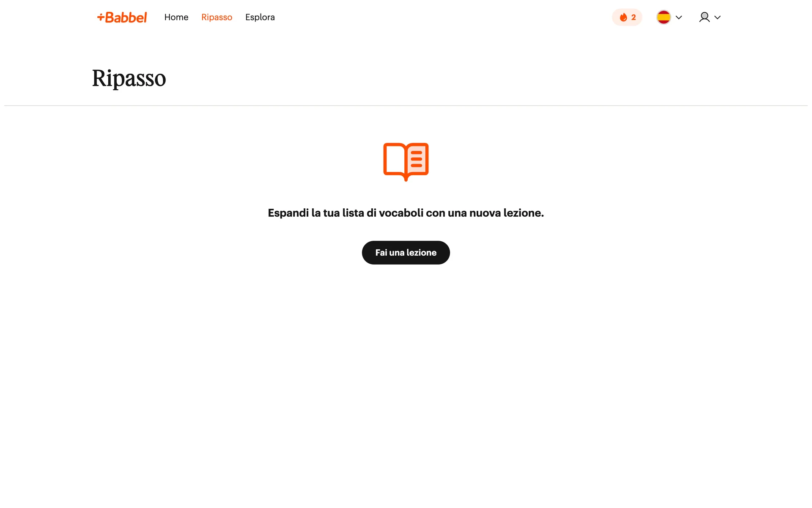
Task: Click the word lezione in black button
Action: click(x=421, y=253)
